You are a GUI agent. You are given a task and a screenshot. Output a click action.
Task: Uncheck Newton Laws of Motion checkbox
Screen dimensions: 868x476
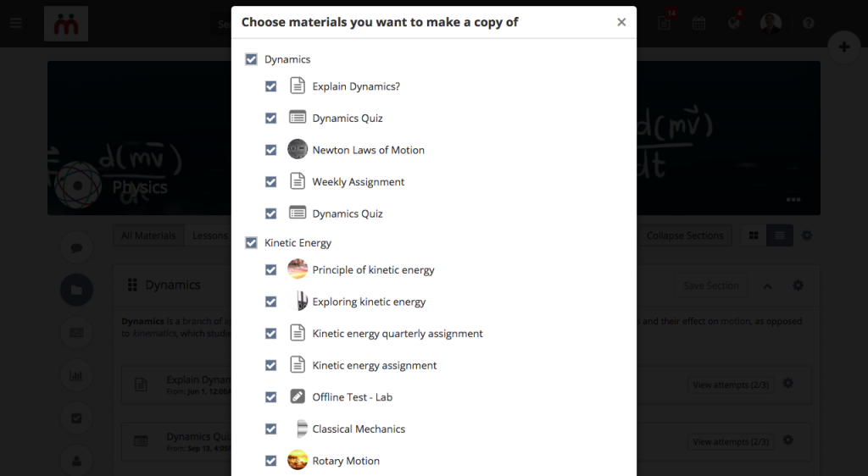coord(270,150)
